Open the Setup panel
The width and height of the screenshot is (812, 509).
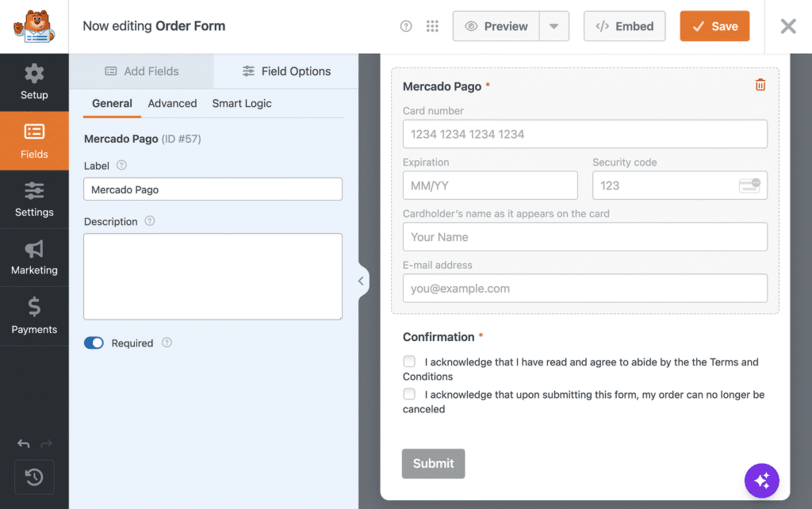click(x=34, y=82)
